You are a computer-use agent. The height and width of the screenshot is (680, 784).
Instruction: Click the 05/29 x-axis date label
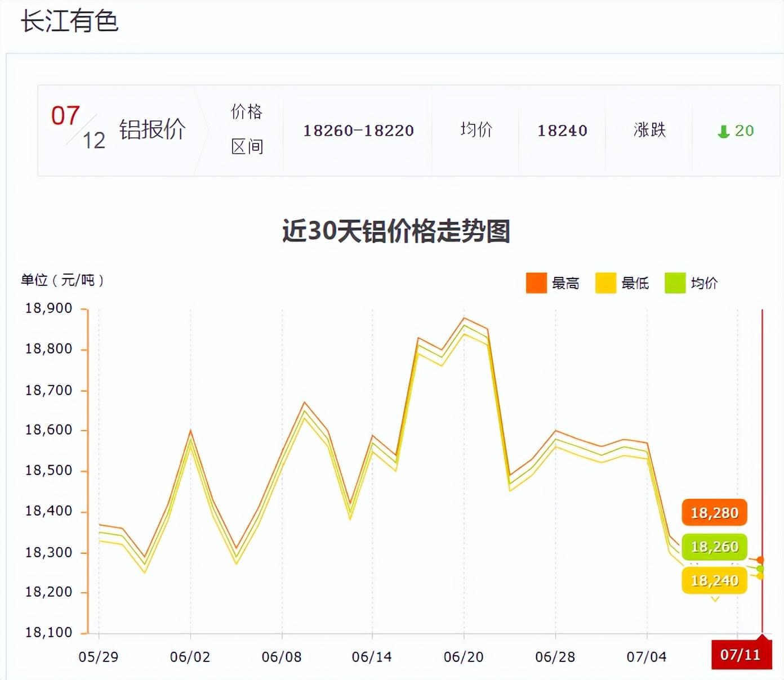[99, 657]
